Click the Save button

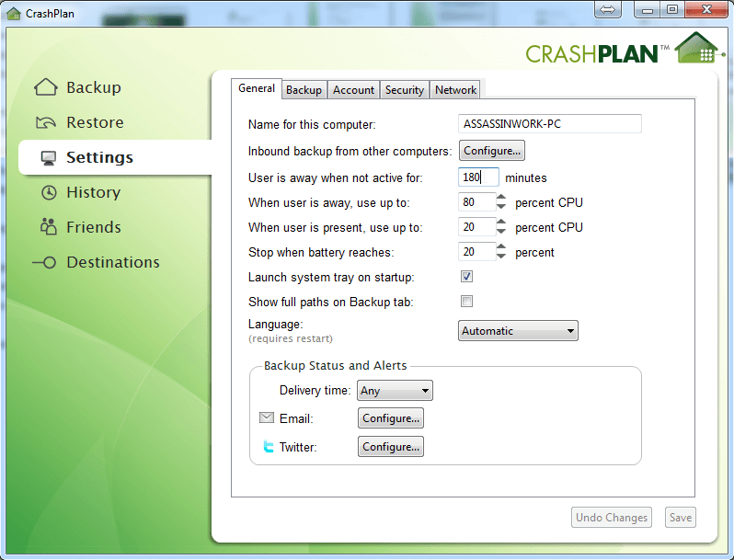coord(680,518)
